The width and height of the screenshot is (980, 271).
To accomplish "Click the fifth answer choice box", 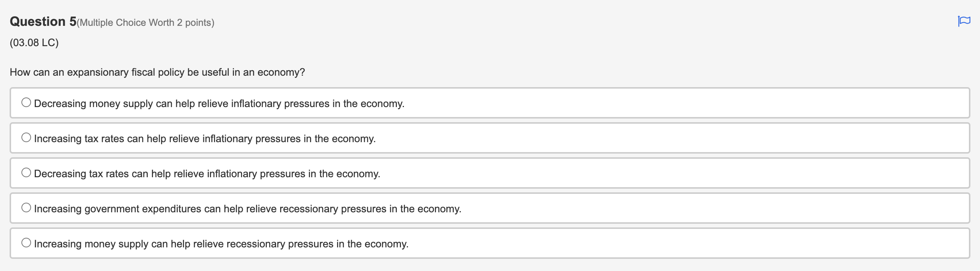I will tap(489, 243).
